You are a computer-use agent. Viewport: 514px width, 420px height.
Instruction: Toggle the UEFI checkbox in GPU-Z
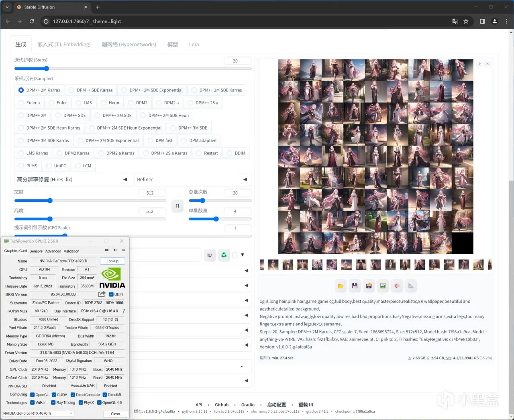pyautogui.click(x=111, y=294)
